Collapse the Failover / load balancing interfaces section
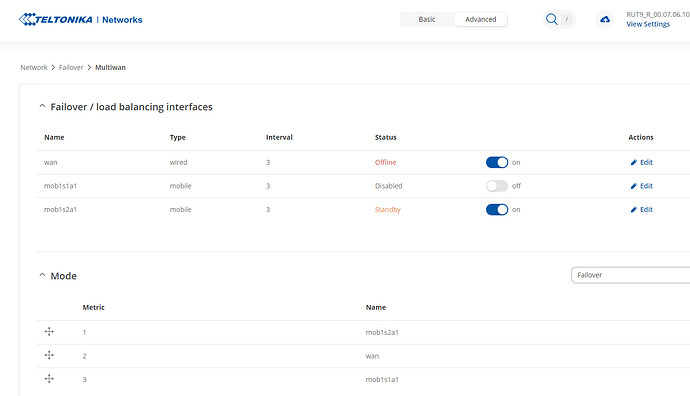 (42, 106)
